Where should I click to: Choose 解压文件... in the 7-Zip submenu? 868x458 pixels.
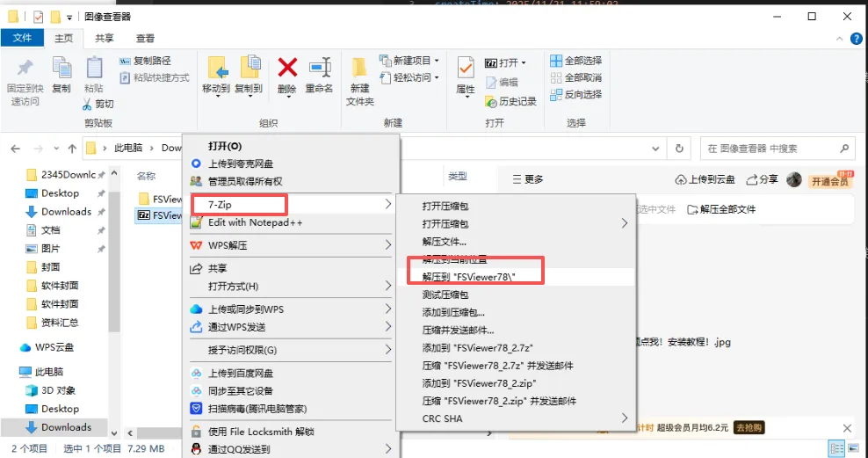click(516, 242)
